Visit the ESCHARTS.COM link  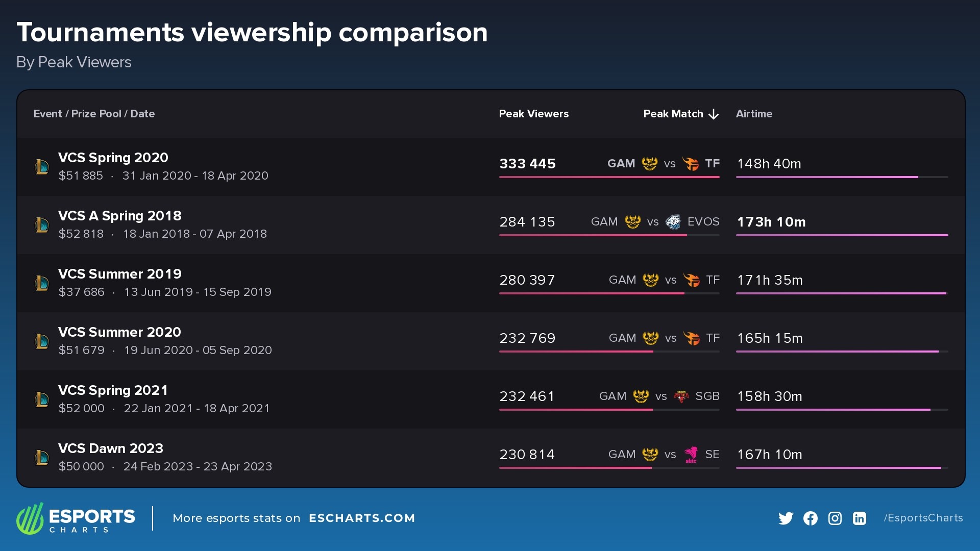362,518
